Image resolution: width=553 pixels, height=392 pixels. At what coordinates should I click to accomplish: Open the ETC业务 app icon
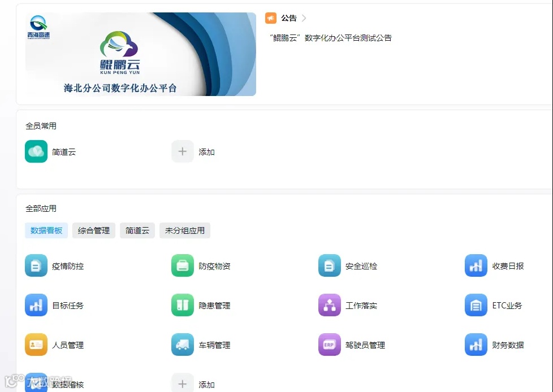point(476,305)
